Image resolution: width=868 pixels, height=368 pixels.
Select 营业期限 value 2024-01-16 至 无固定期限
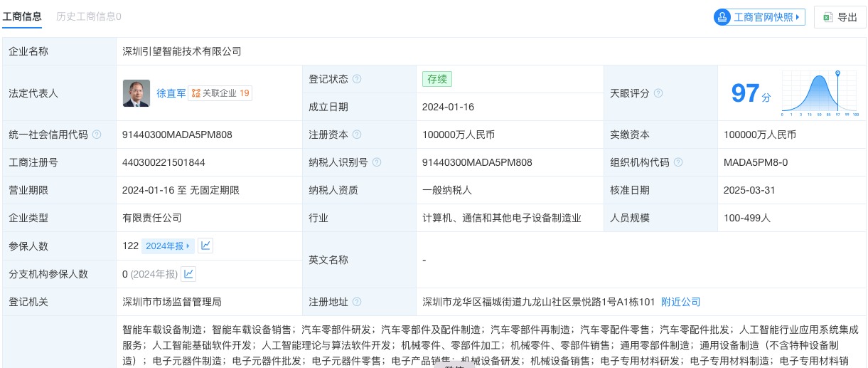(x=181, y=190)
